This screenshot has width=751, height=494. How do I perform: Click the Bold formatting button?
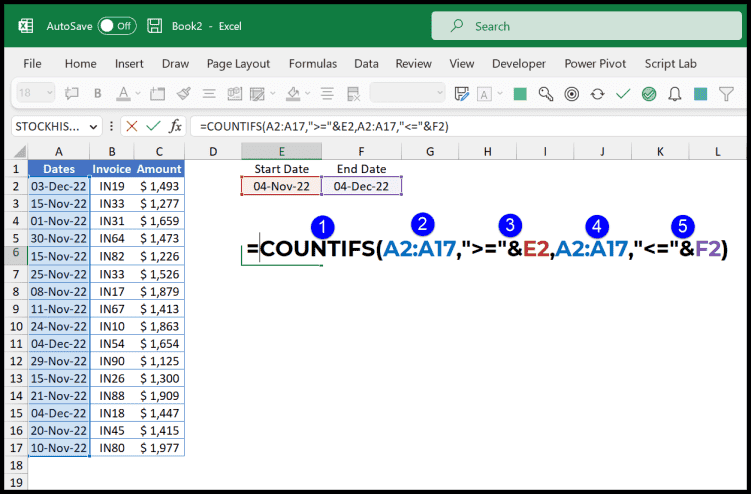tap(98, 94)
